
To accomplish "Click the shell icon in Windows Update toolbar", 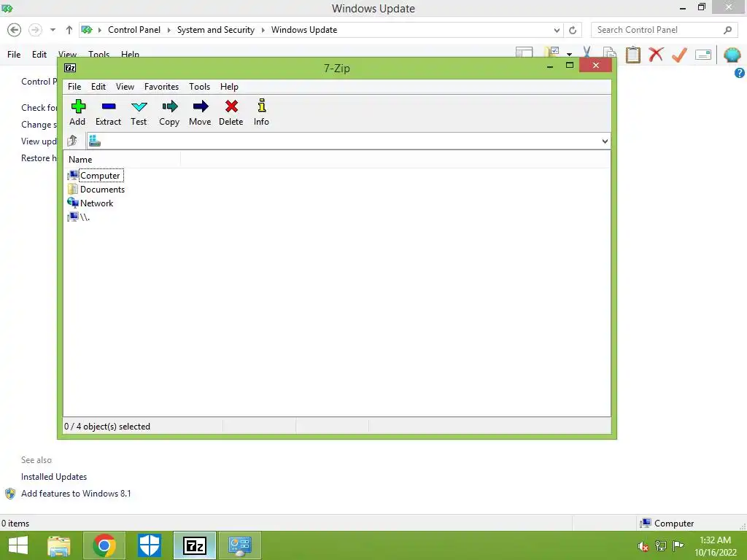I will [x=732, y=55].
